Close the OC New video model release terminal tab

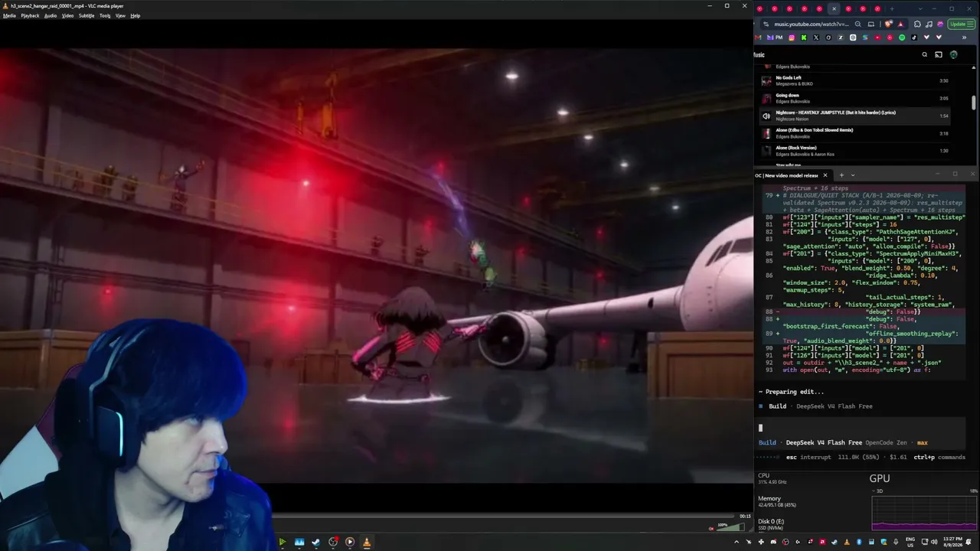click(x=825, y=175)
